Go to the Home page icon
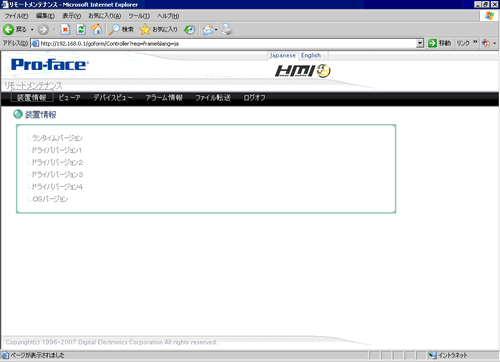This screenshot has height=362, width=500. (x=97, y=30)
